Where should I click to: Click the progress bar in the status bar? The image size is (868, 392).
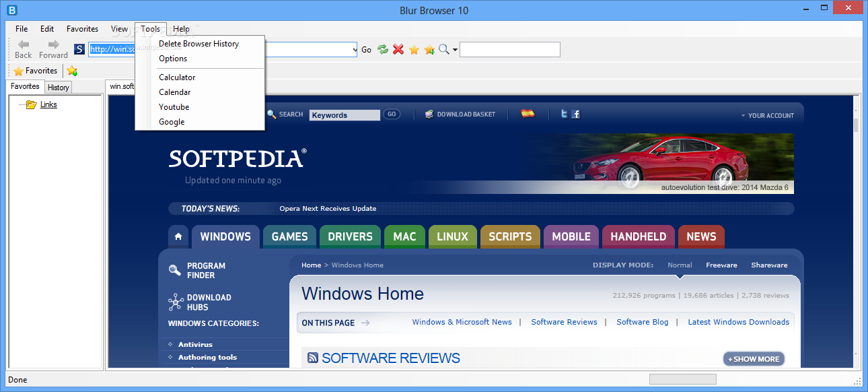(682, 379)
